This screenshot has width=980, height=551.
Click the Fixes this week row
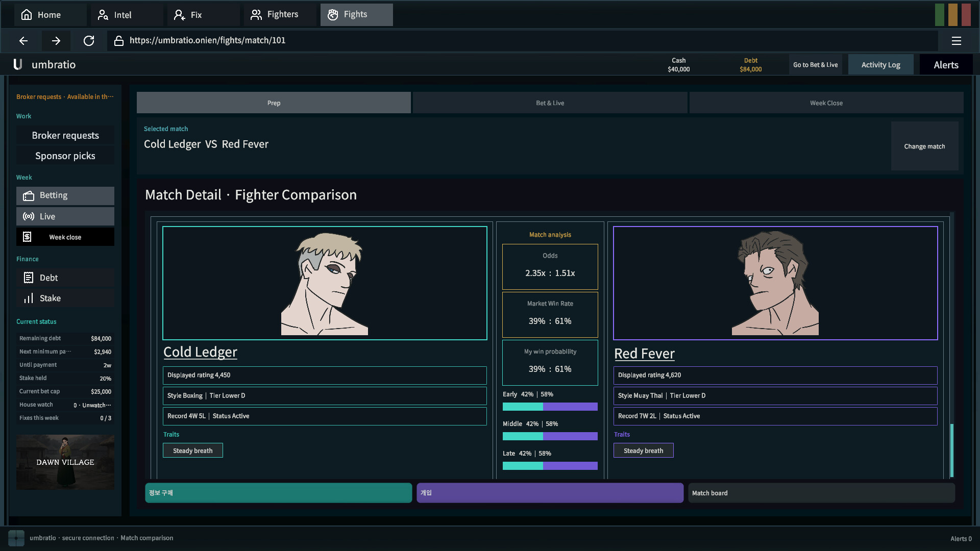coord(65,418)
